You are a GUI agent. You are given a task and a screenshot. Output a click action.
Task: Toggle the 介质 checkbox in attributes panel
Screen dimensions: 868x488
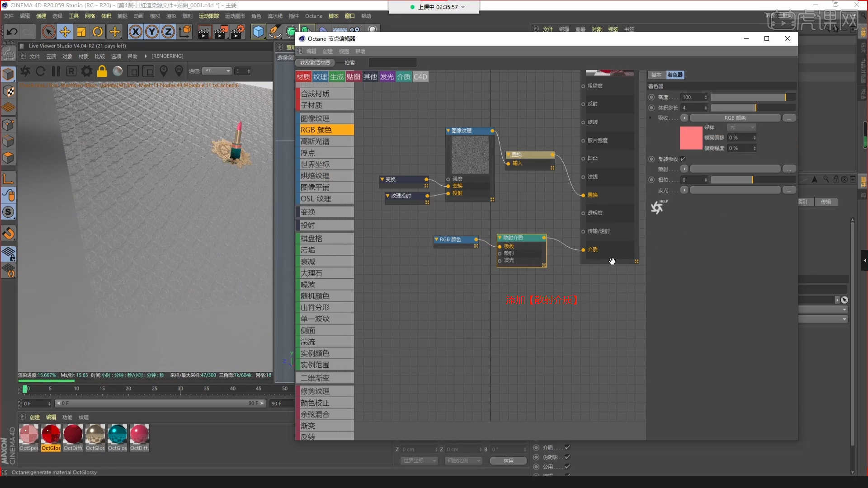(x=567, y=447)
